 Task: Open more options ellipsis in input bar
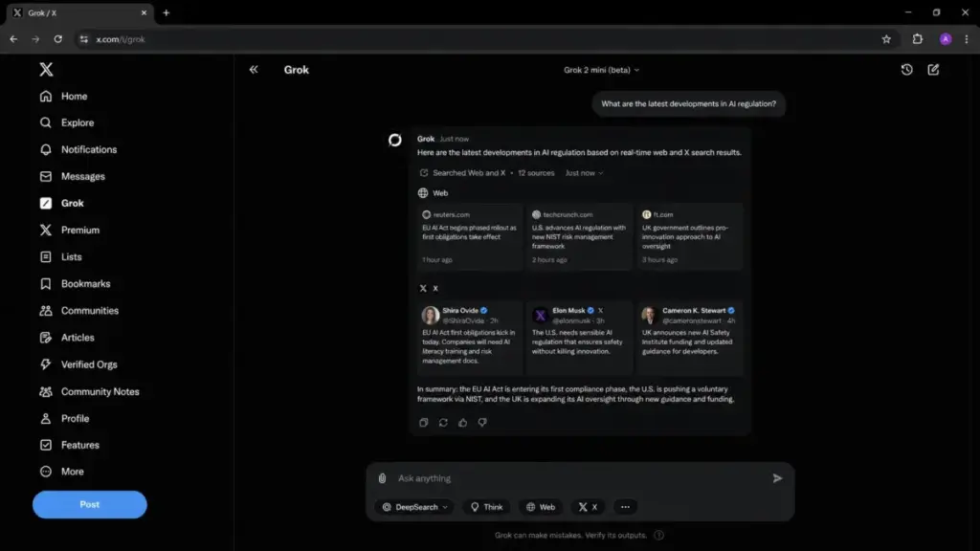point(625,507)
